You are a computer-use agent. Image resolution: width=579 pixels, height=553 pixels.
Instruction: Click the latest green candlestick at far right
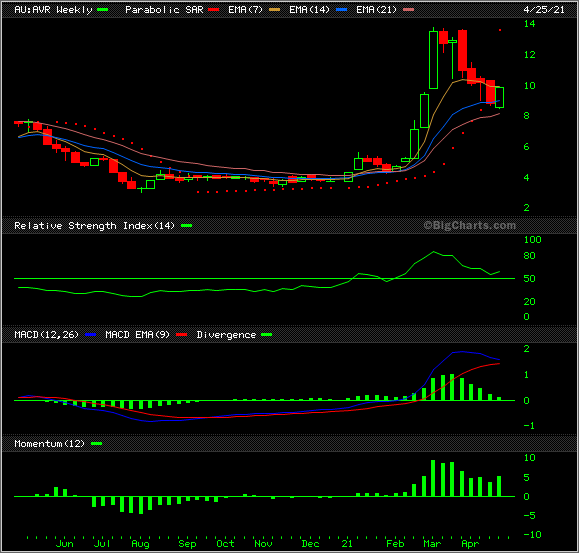[x=500, y=98]
